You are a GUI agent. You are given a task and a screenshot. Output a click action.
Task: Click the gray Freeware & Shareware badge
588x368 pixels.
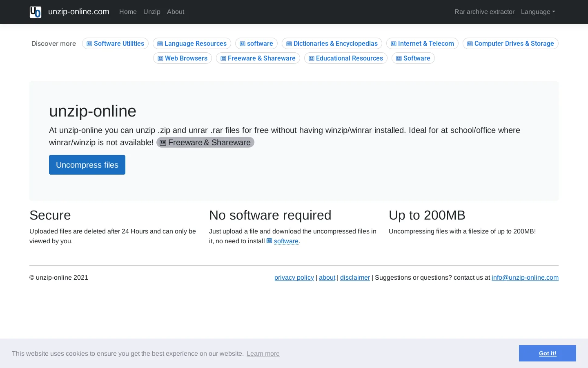(x=205, y=142)
